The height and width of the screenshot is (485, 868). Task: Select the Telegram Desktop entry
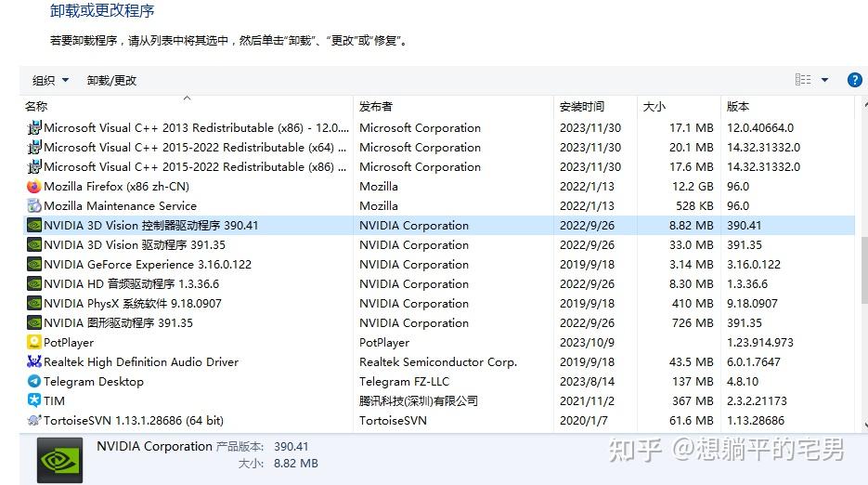pyautogui.click(x=94, y=381)
